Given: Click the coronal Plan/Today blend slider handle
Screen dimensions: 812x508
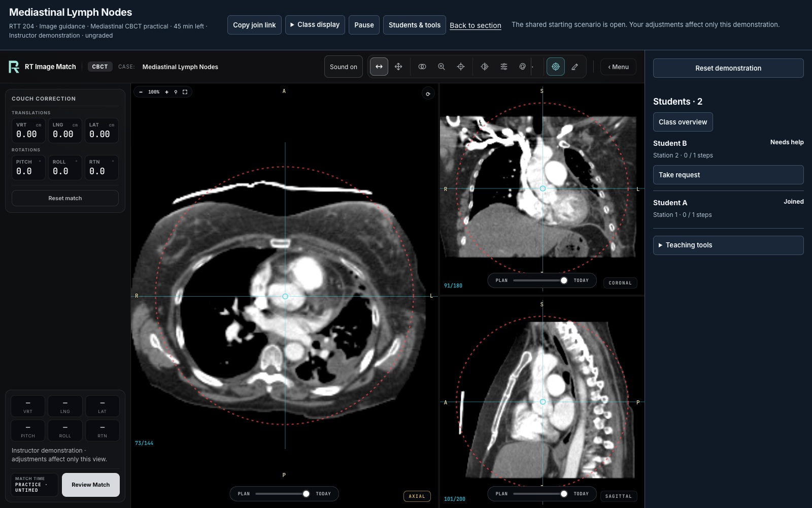Looking at the screenshot, I should [x=564, y=280].
